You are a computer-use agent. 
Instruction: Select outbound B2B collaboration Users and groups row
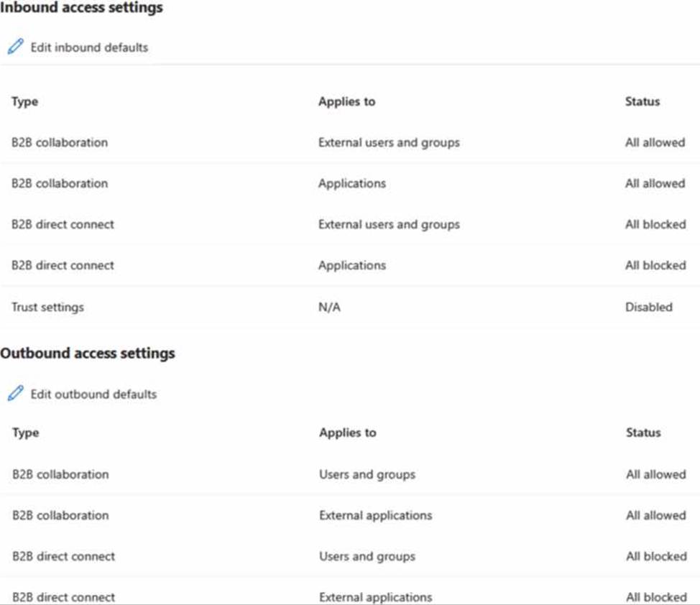tap(60, 474)
